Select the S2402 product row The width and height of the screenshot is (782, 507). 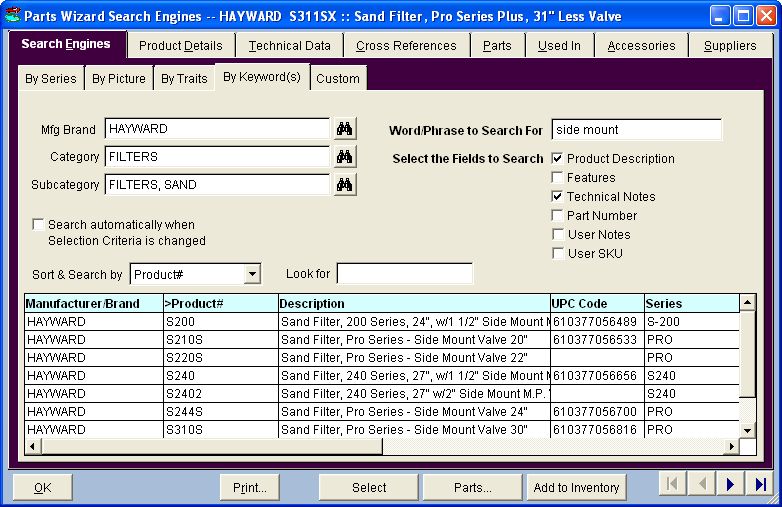point(382,393)
